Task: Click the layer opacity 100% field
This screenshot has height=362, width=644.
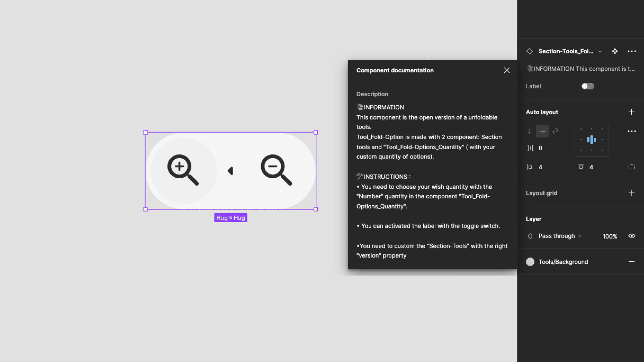Action: tap(609, 236)
